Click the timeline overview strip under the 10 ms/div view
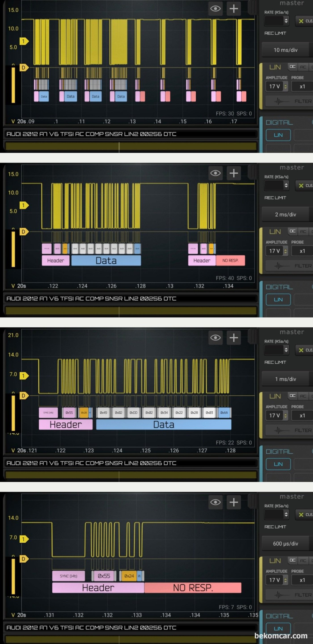Viewport: 313px width, 644px height. tap(131, 146)
